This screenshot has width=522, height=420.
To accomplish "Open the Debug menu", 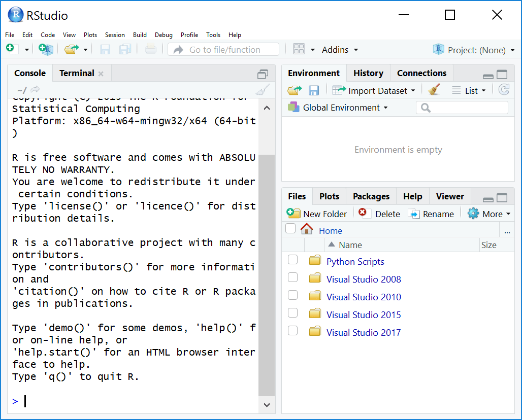I will [x=164, y=35].
